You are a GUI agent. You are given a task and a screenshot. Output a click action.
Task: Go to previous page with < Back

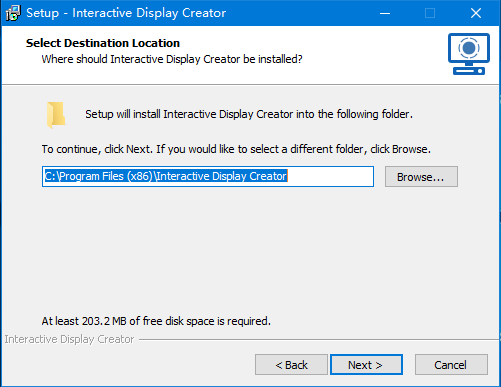pos(291,365)
